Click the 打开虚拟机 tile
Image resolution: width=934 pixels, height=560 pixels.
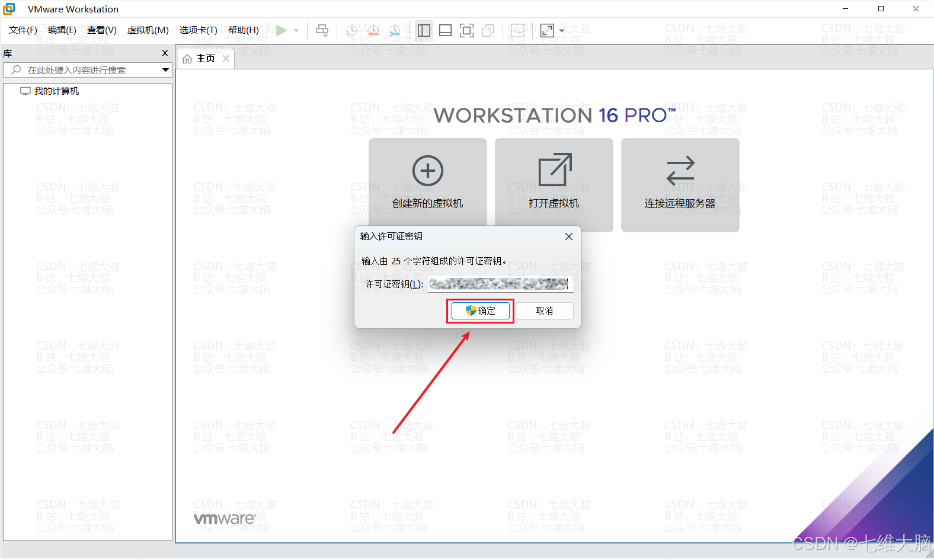(x=554, y=185)
